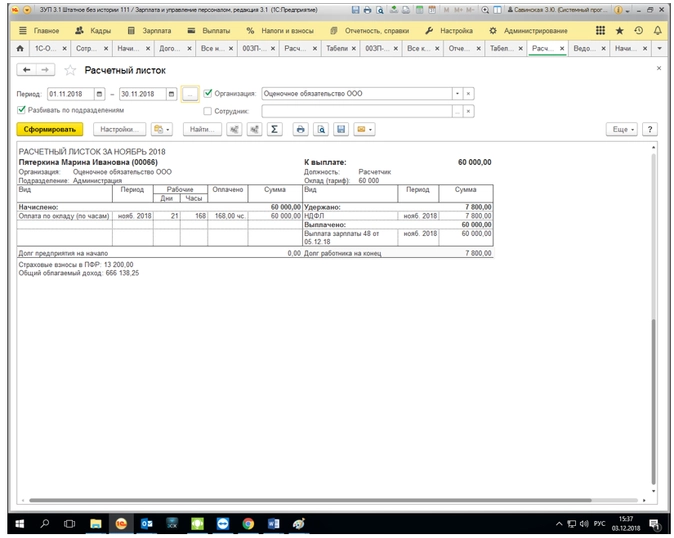Open help with the question mark button
The height and width of the screenshot is (538, 674).
click(650, 129)
